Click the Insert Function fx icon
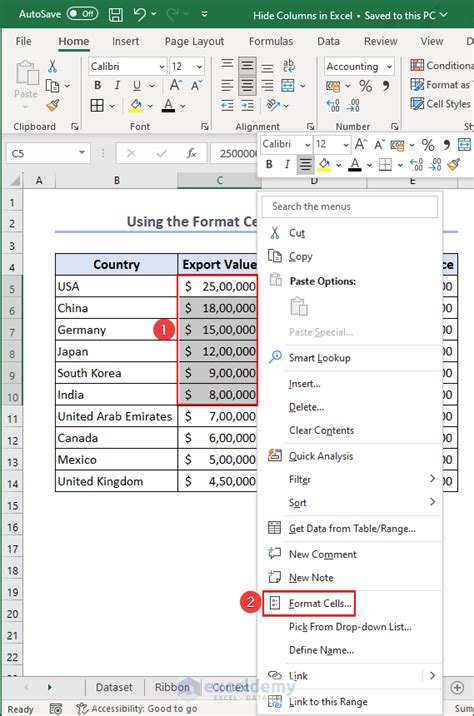 [191, 153]
